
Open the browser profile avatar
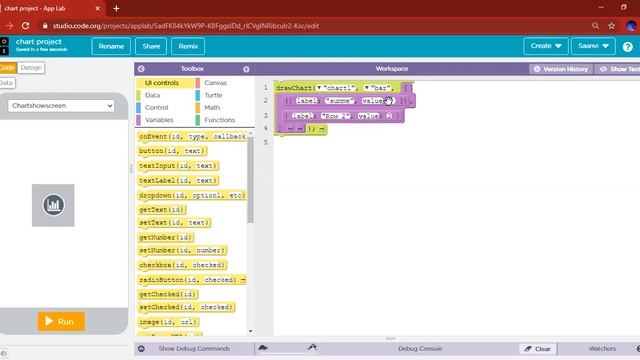pyautogui.click(x=631, y=26)
